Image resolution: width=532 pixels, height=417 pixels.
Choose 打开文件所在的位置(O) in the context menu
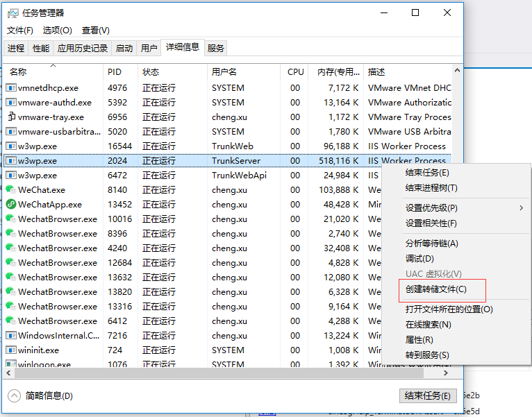coord(449,309)
